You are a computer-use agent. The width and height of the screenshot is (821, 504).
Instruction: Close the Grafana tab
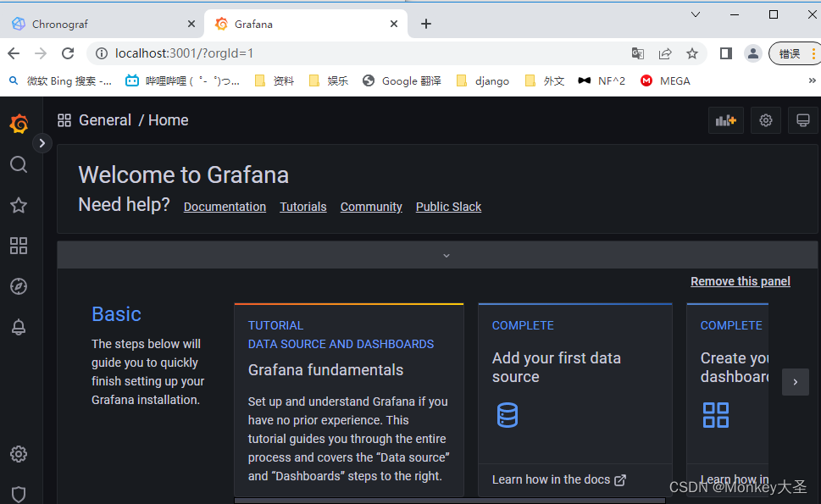click(x=394, y=24)
